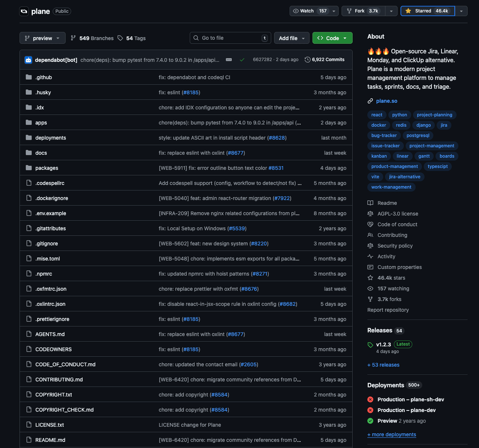Open the CONTRIBUTING.md file name
Screen dimensions: 479x448
click(59, 379)
